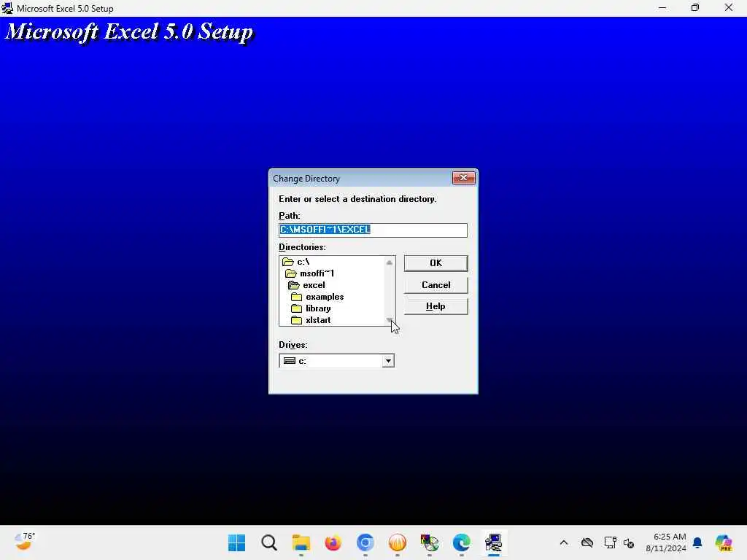
Task: Show hidden system tray icons
Action: point(564,542)
